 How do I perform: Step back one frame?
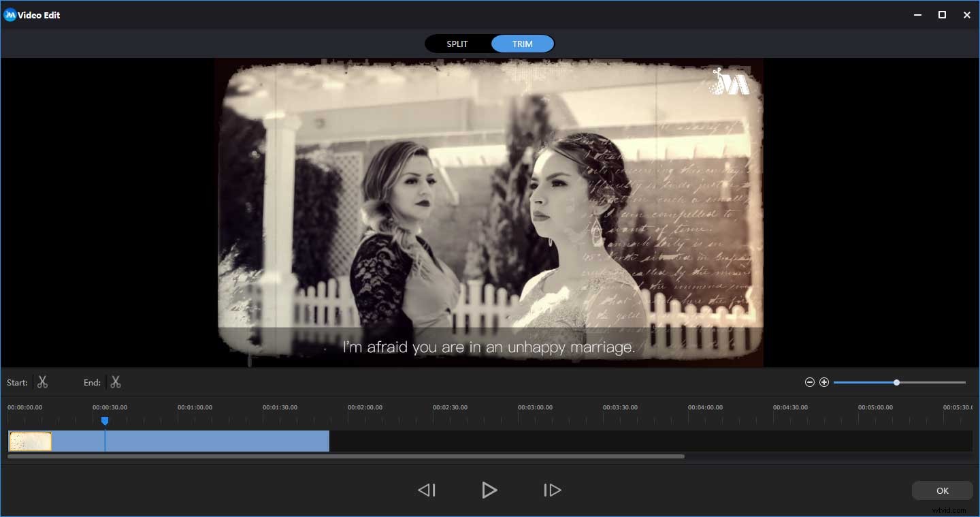[x=427, y=490]
